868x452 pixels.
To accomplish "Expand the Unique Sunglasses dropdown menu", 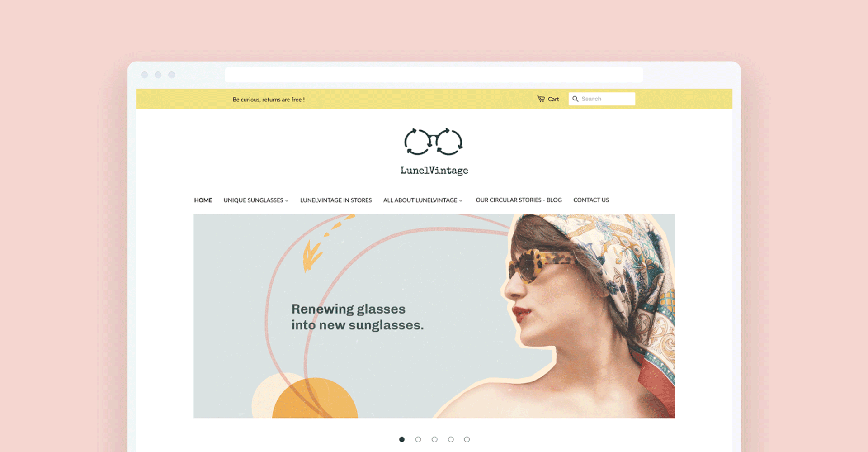I will tap(256, 200).
